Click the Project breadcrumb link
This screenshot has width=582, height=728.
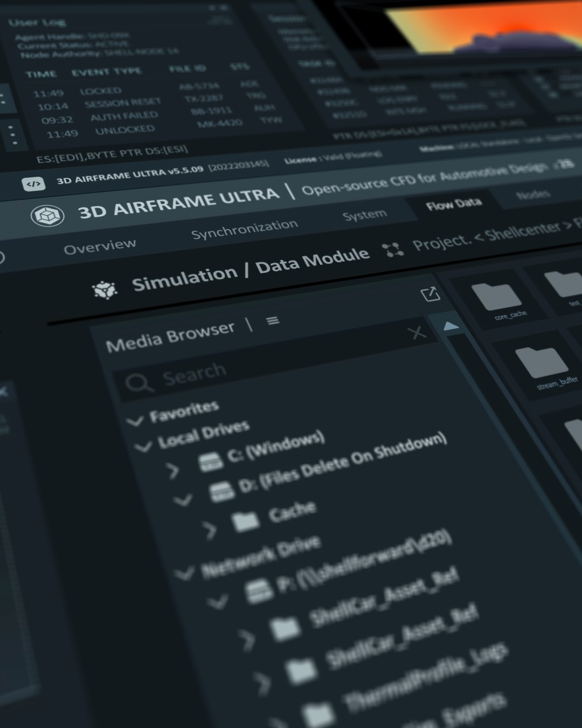tap(441, 242)
